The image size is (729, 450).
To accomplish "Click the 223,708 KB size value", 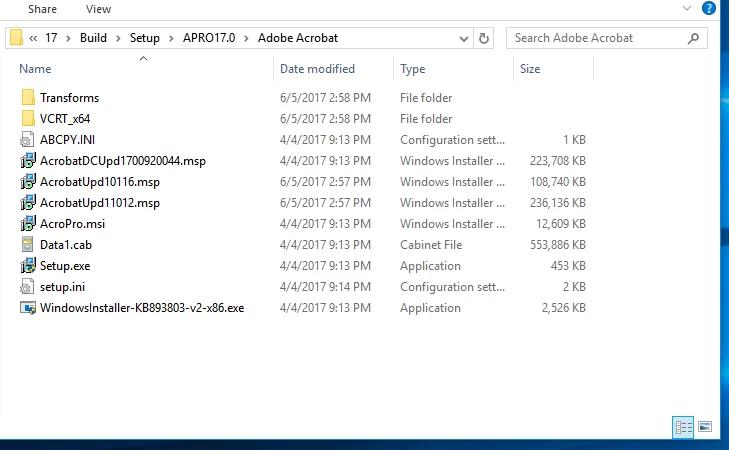I will (557, 160).
